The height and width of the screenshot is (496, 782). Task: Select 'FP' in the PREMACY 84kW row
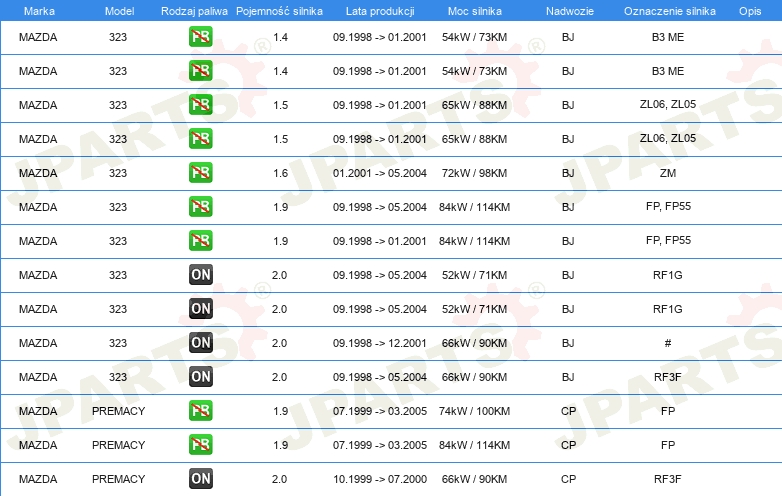pyautogui.click(x=668, y=445)
